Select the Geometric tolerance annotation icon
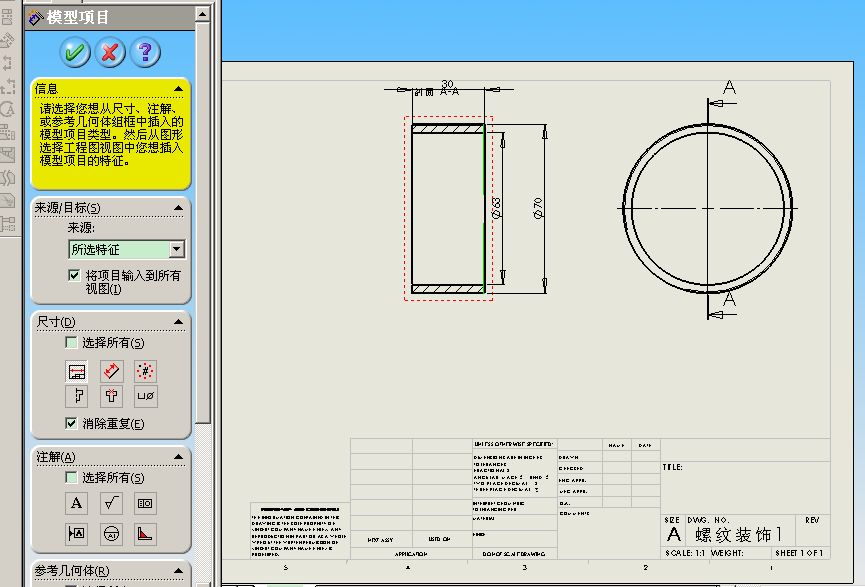 click(x=146, y=503)
